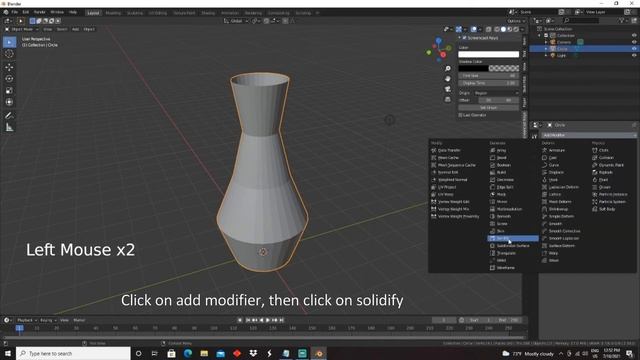
Task: Add the Solidify modifier
Action: pyautogui.click(x=513, y=238)
